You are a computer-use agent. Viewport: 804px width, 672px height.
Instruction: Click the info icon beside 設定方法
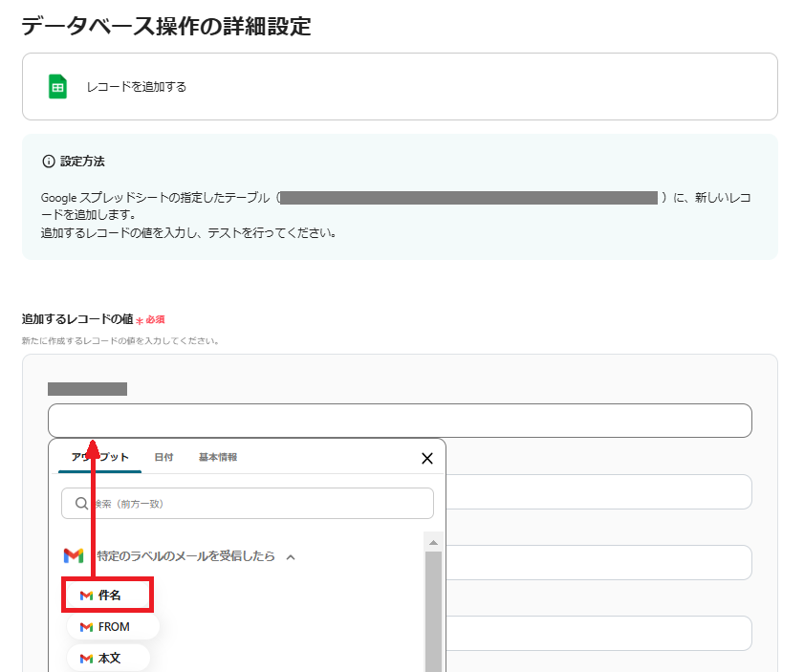pos(49,162)
